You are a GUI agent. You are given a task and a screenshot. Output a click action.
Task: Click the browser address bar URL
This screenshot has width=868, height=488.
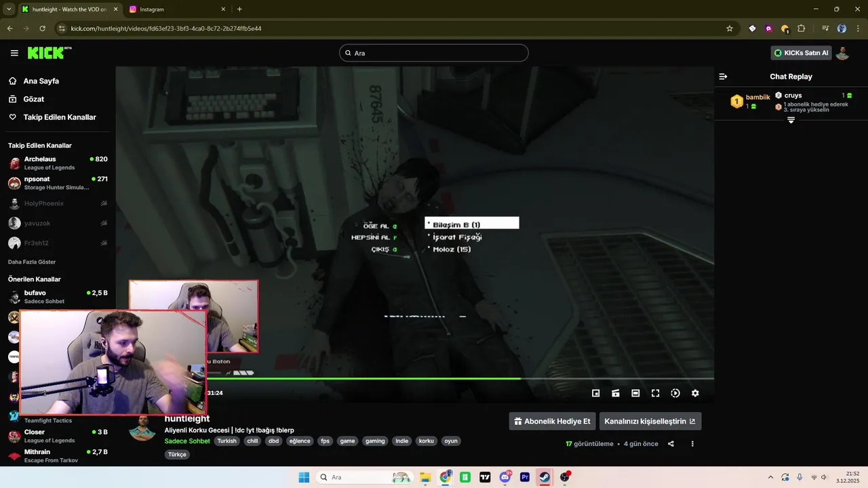[x=166, y=28]
